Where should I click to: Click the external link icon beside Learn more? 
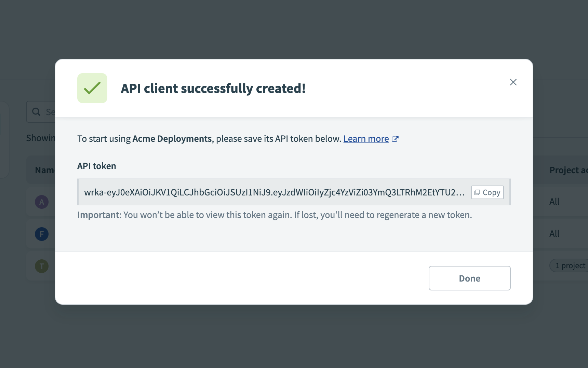tap(396, 139)
